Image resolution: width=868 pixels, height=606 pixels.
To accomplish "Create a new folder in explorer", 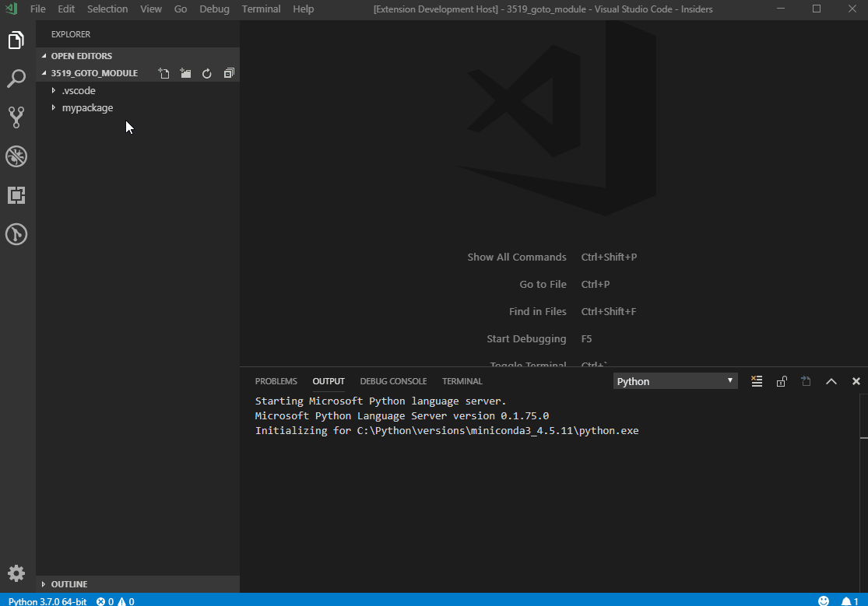I will click(185, 73).
